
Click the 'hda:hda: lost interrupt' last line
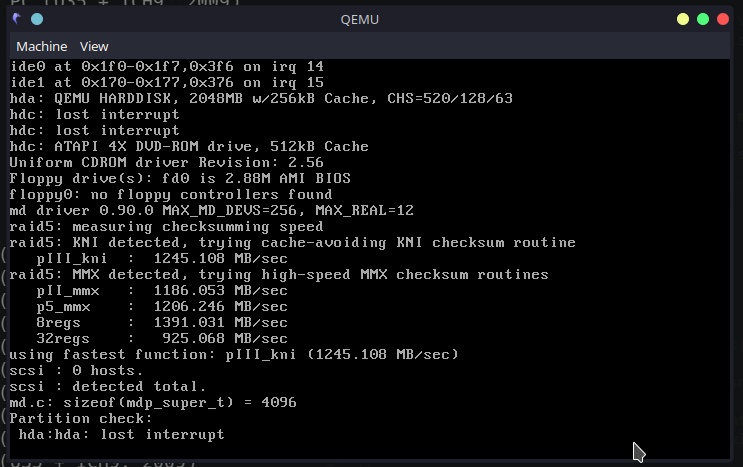tap(121, 434)
